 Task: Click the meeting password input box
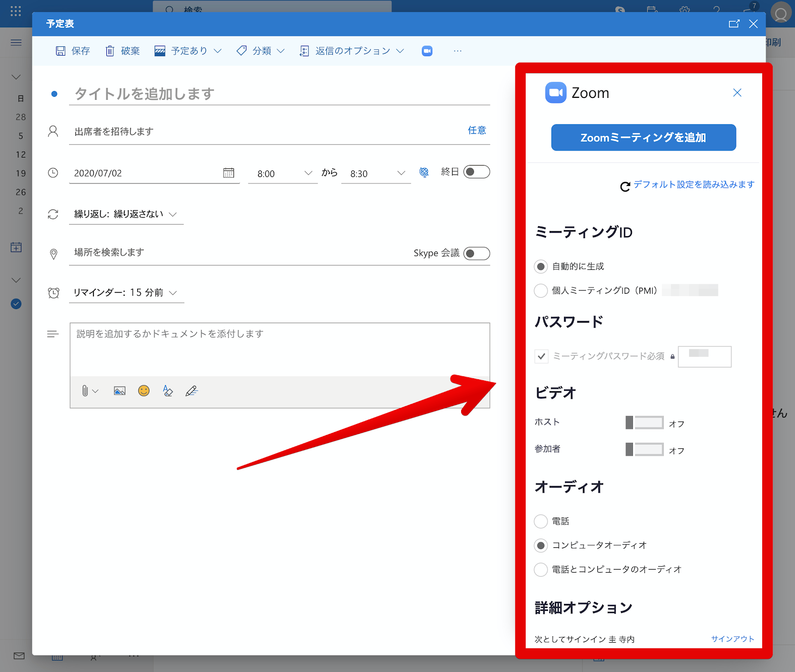[x=705, y=356]
